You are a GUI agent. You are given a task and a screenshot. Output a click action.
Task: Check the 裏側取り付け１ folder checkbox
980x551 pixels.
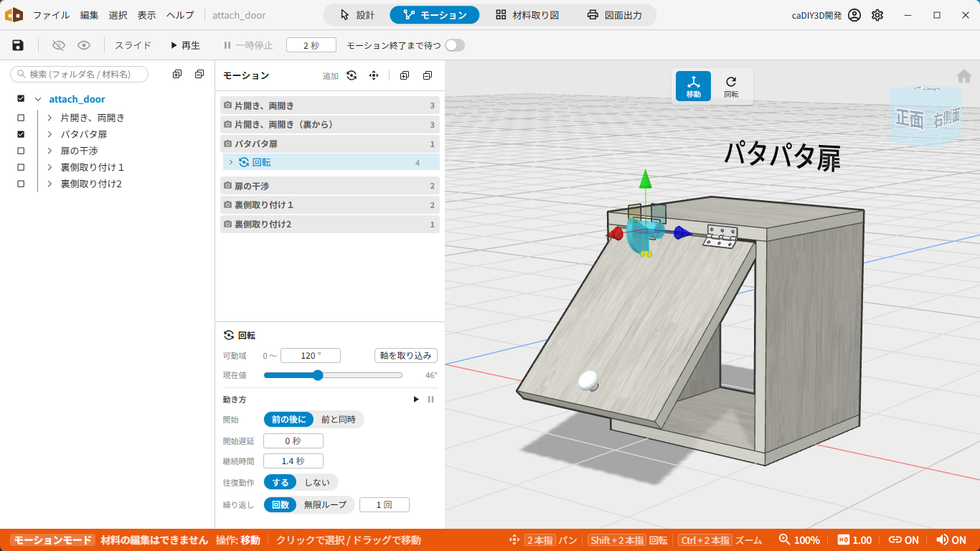21,167
